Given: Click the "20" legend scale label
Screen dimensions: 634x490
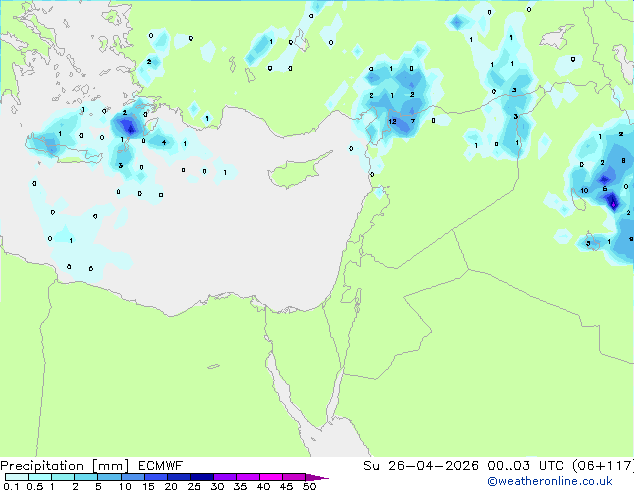Looking at the screenshot, I should click(x=171, y=486).
